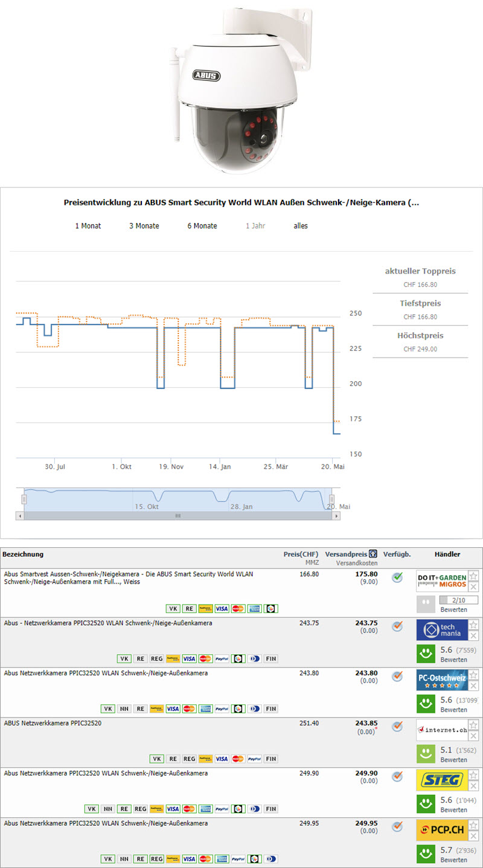The width and height of the screenshot is (483, 868).
Task: Click calculator icon next to Versandpreis
Action: pyautogui.click(x=373, y=554)
